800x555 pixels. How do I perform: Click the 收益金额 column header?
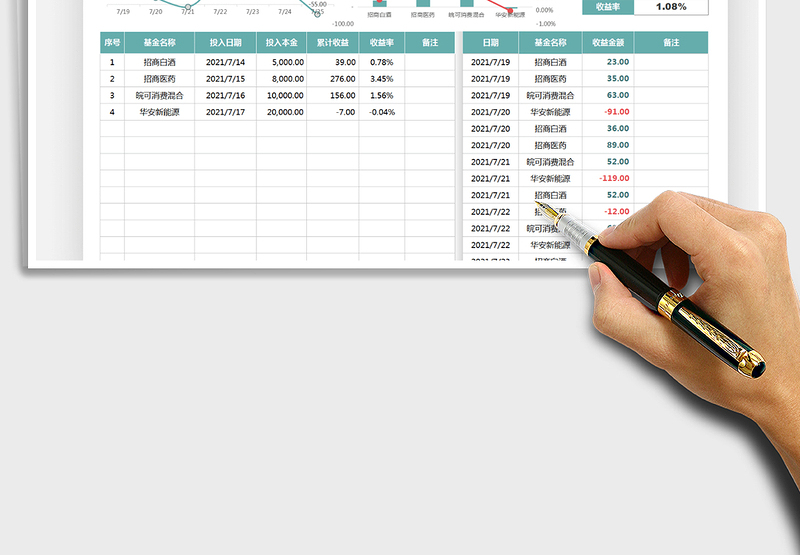pyautogui.click(x=607, y=43)
